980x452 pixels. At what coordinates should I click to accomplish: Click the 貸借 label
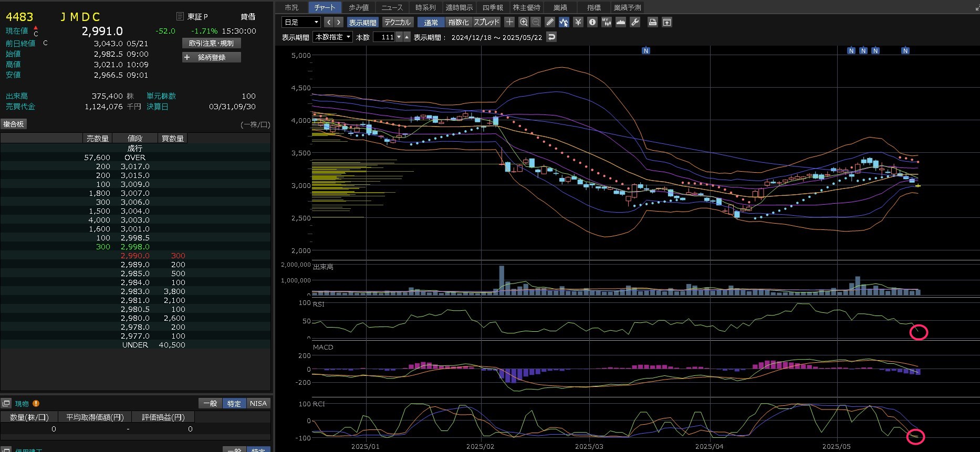coord(248,17)
